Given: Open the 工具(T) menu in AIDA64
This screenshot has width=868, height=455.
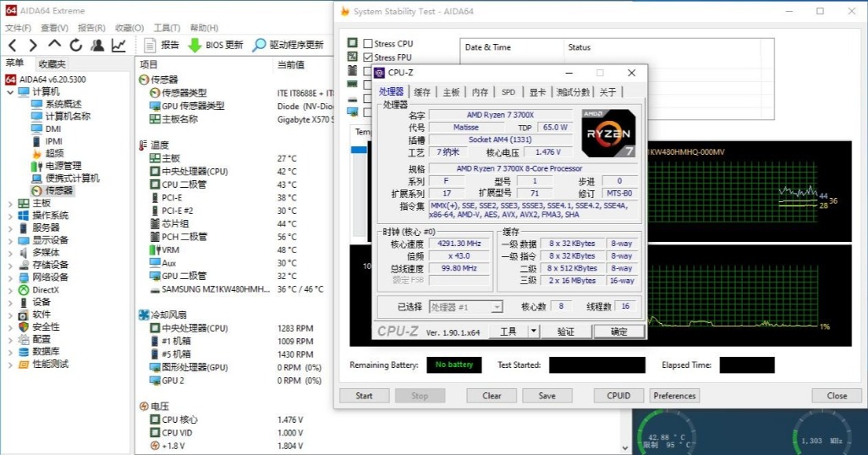Looking at the screenshot, I should point(167,28).
